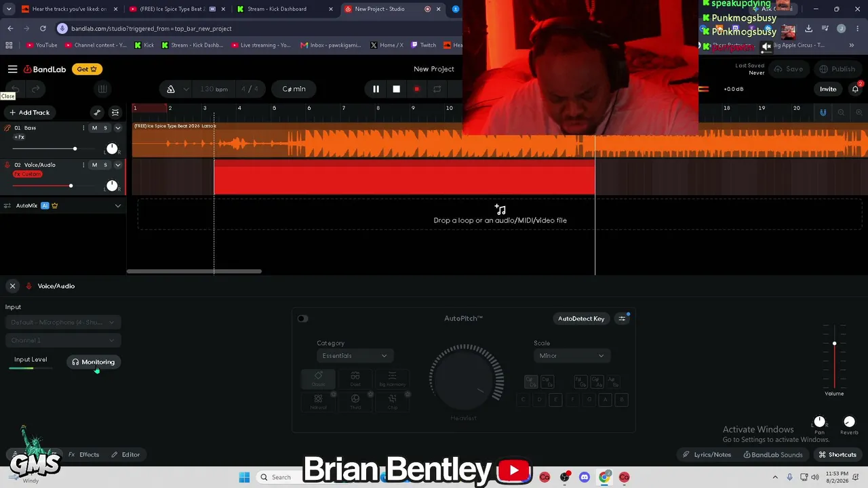Stop playback
868x488 pixels.
pyautogui.click(x=396, y=89)
